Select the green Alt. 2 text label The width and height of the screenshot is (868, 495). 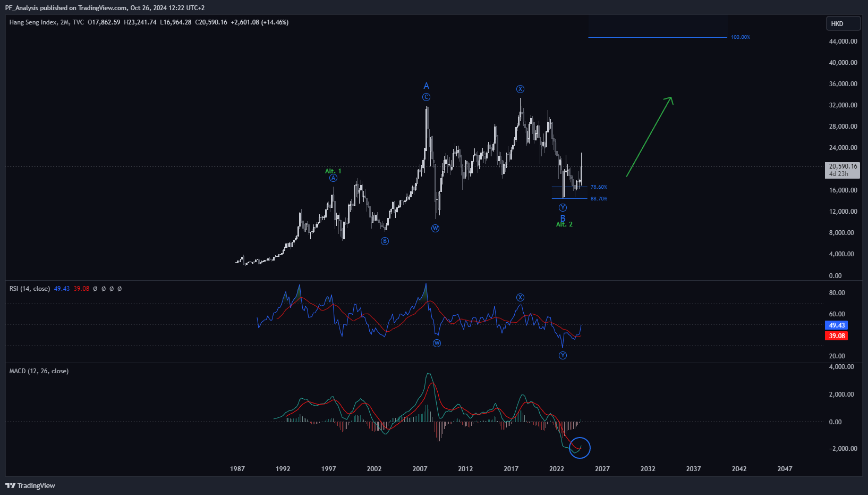pyautogui.click(x=564, y=224)
